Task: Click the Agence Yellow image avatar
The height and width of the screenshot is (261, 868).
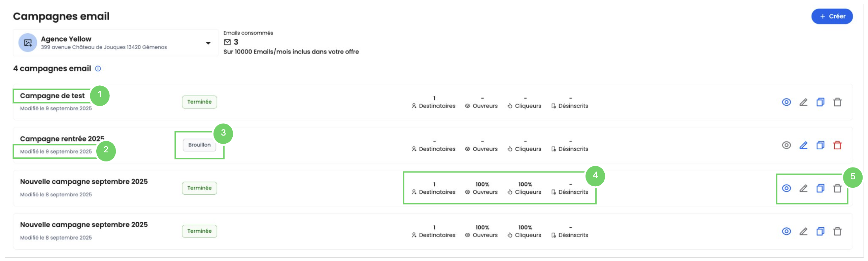Action: coord(28,43)
